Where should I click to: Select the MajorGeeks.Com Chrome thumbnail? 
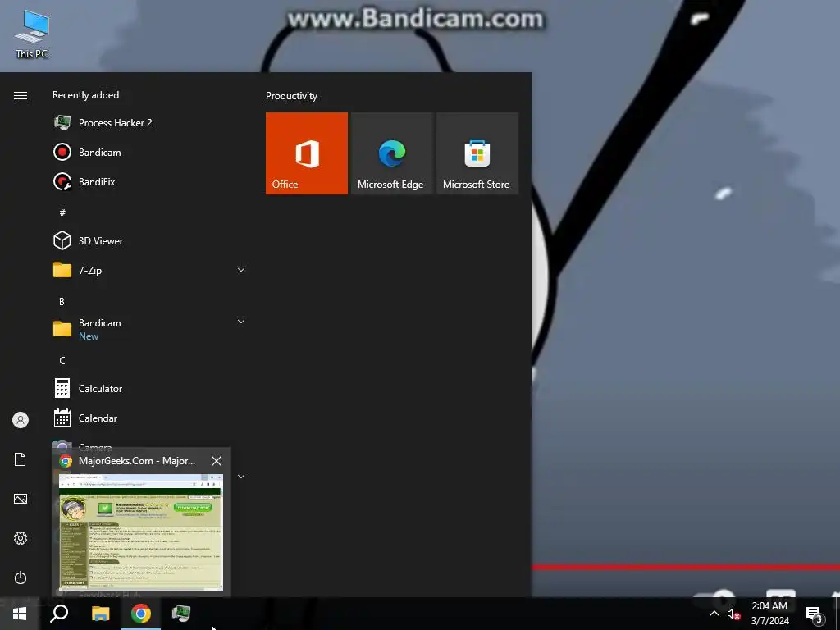[141, 532]
